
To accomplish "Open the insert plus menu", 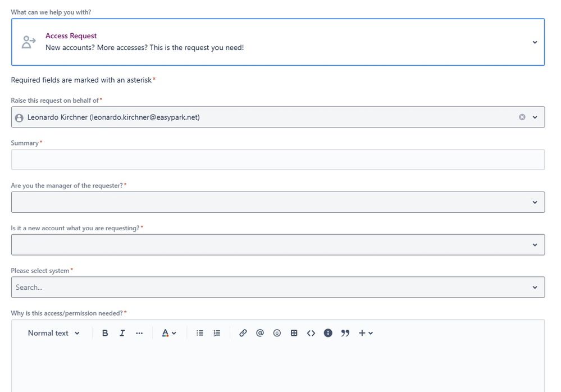I will coord(366,333).
